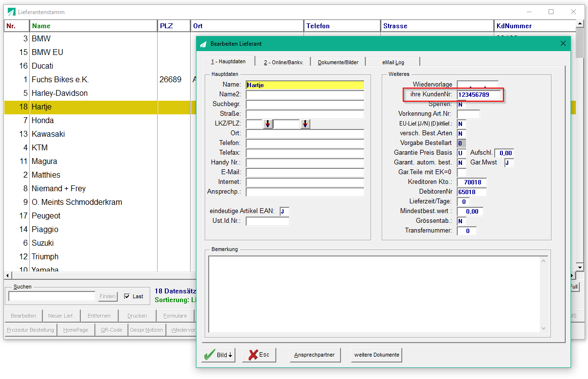
Task: Click the weitere Dokumente button
Action: pos(377,355)
